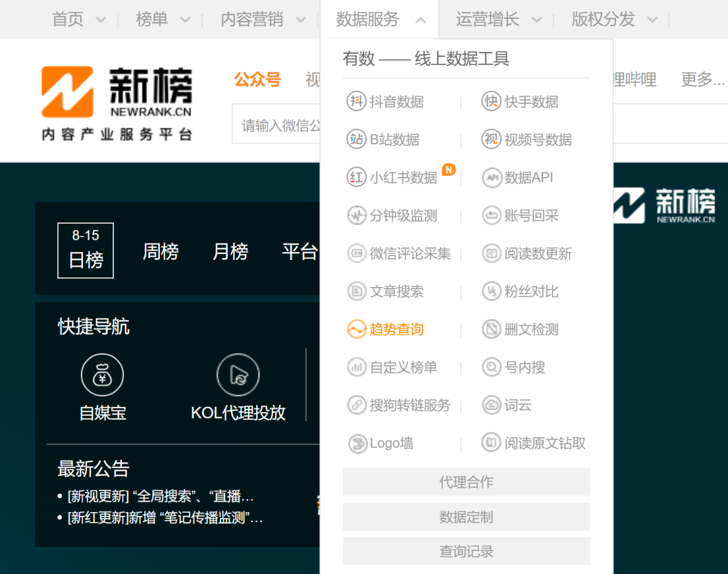
Task: Click the 号内搜 search icon
Action: [491, 367]
